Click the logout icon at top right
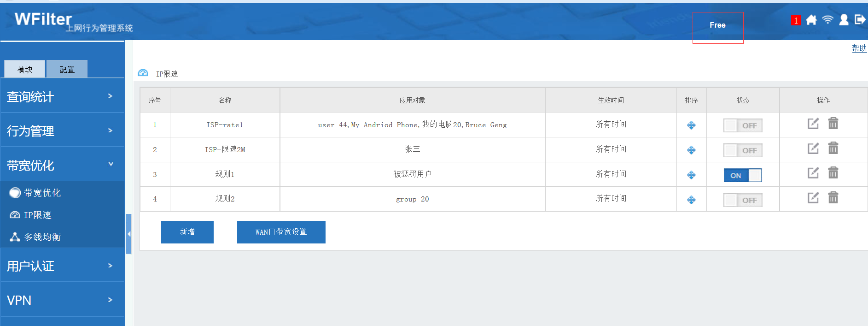Screen dimensions: 868x326 (860, 20)
